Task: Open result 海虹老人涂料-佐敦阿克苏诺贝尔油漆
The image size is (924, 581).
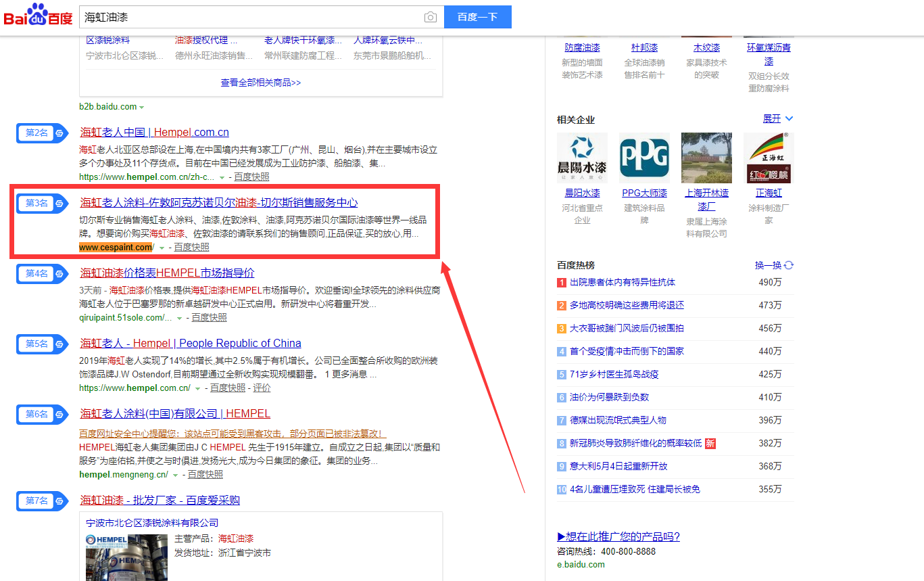Action: point(218,203)
